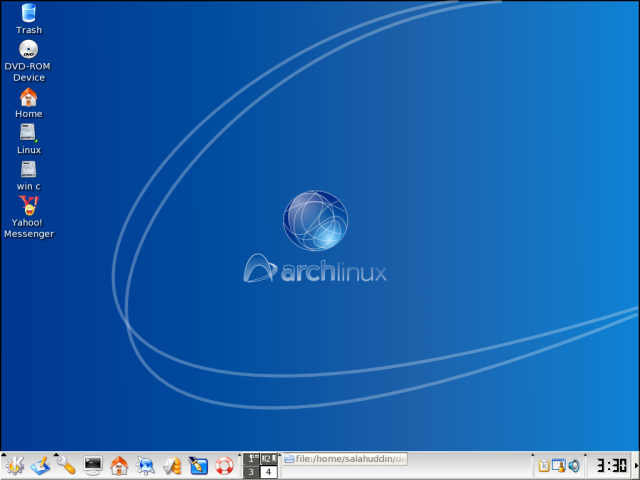Switch to virtual desktop 4
Screen dimensions: 640x480
point(269,472)
